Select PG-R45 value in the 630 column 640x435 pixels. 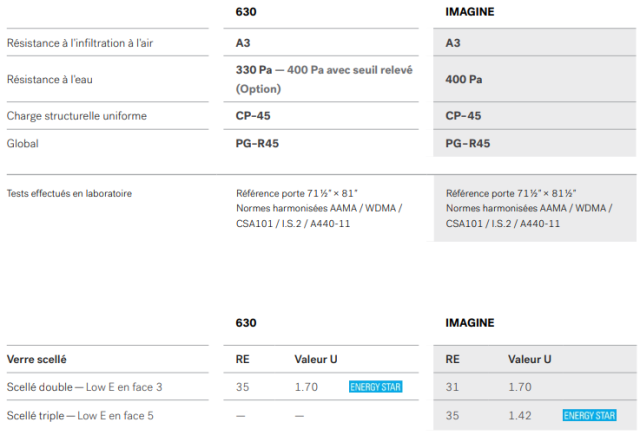coord(257,144)
